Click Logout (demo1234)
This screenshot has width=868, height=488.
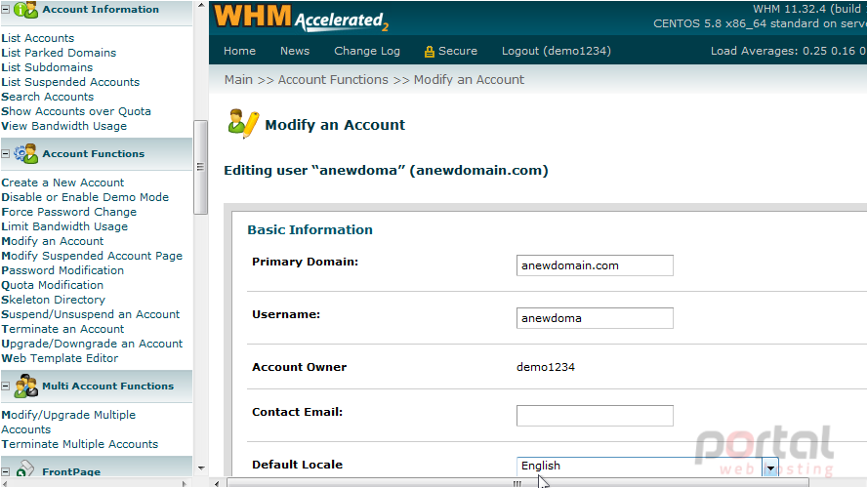(557, 51)
